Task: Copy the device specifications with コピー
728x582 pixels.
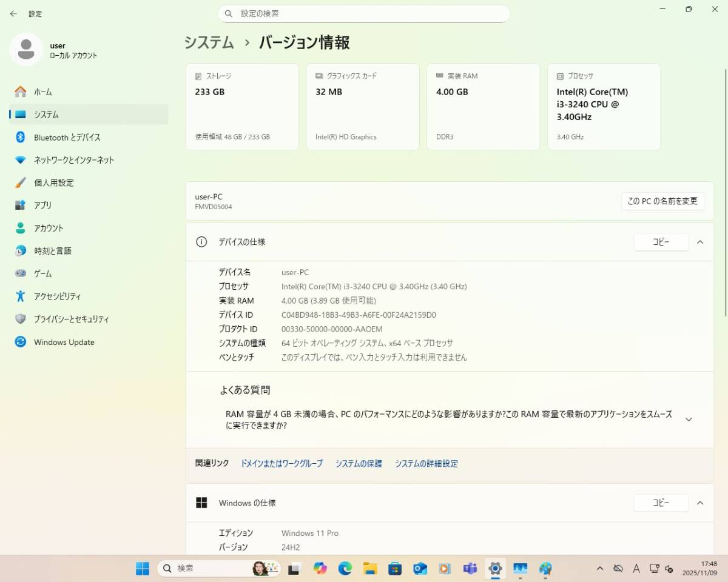Action: [x=661, y=242]
